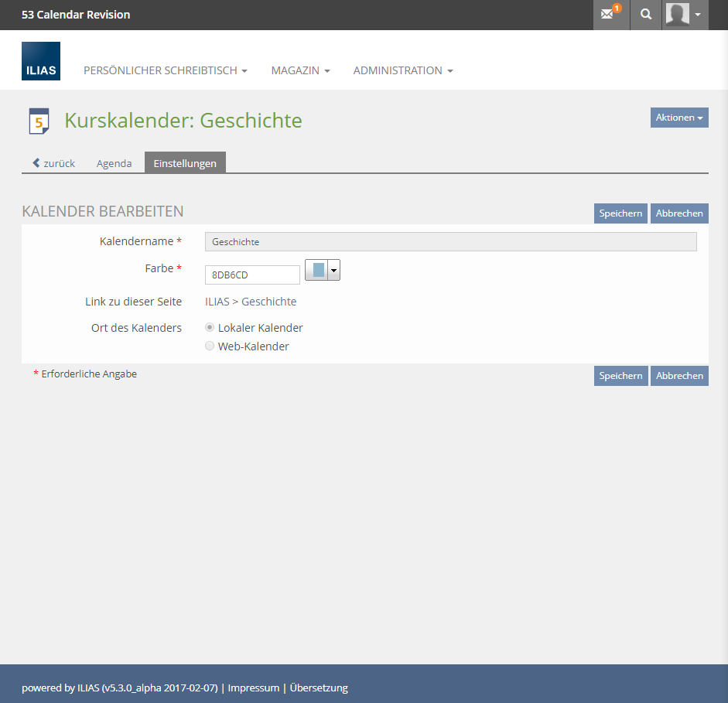Click the Farbe hex code field
Image resolution: width=728 pixels, height=703 pixels.
252,275
